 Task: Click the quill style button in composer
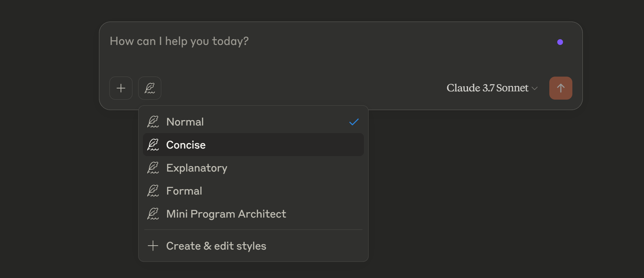[x=150, y=88]
